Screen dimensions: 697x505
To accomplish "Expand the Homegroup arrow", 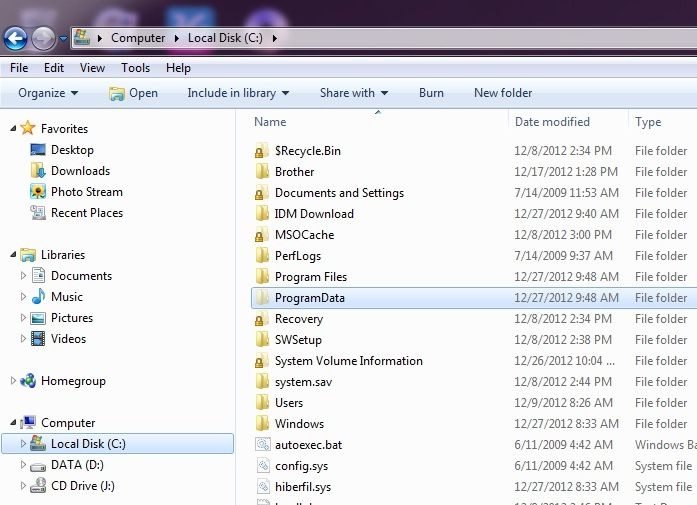I will (x=13, y=381).
